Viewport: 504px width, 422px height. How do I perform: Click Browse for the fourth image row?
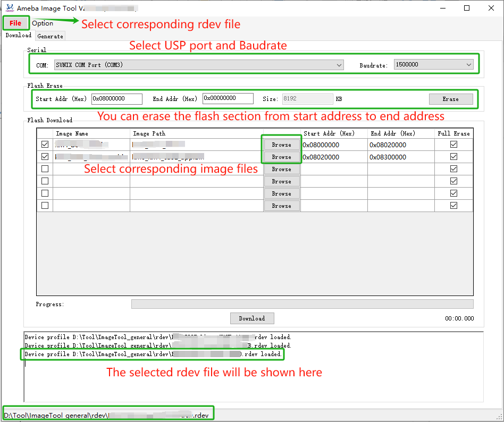(x=282, y=181)
